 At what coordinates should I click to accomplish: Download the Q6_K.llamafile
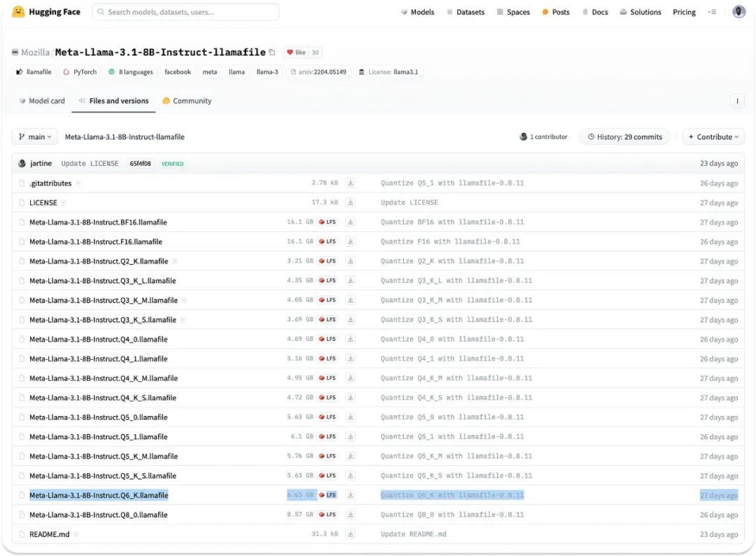(351, 495)
